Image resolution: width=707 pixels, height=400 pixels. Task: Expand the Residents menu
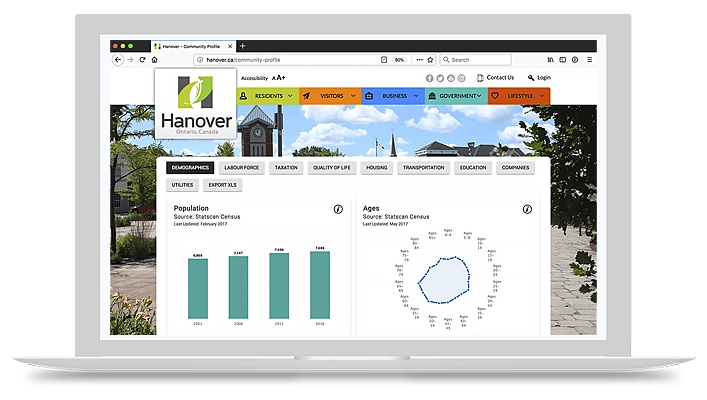(267, 96)
